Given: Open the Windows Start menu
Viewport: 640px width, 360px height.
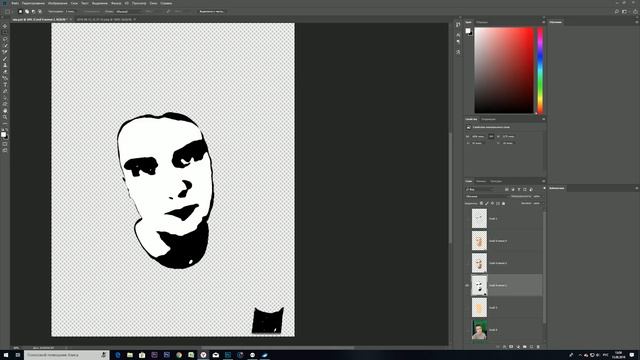Looking at the screenshot, I should coord(6,355).
